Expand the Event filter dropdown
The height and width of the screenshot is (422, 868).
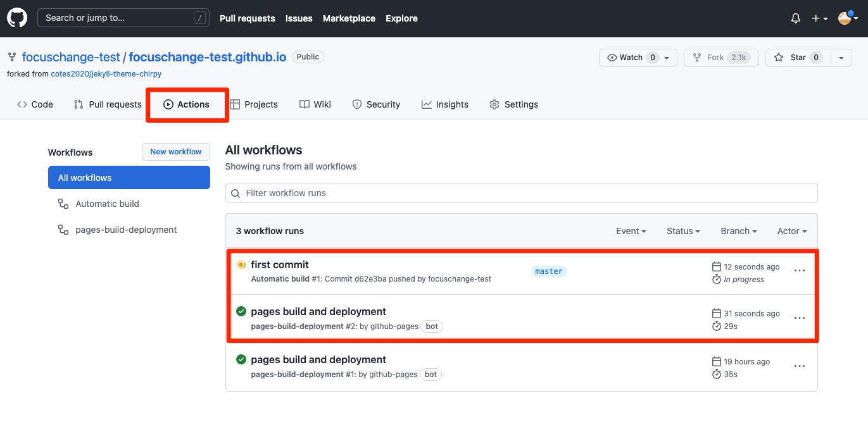pos(631,231)
